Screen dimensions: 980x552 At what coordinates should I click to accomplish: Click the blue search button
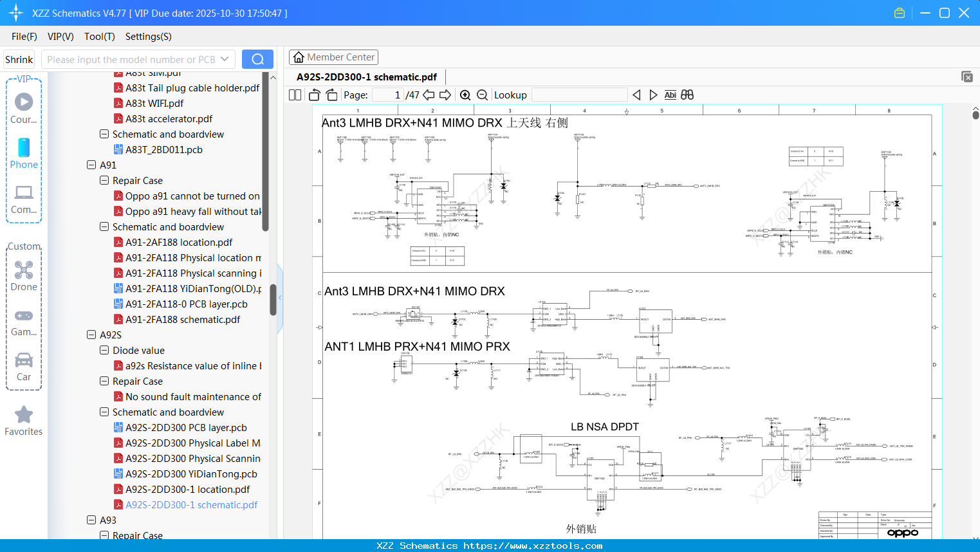point(257,59)
